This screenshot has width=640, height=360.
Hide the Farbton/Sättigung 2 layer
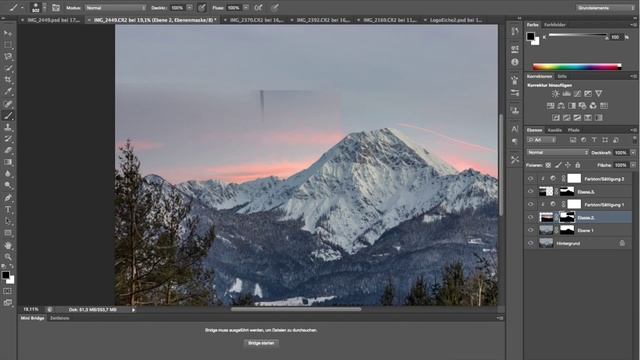click(x=531, y=179)
